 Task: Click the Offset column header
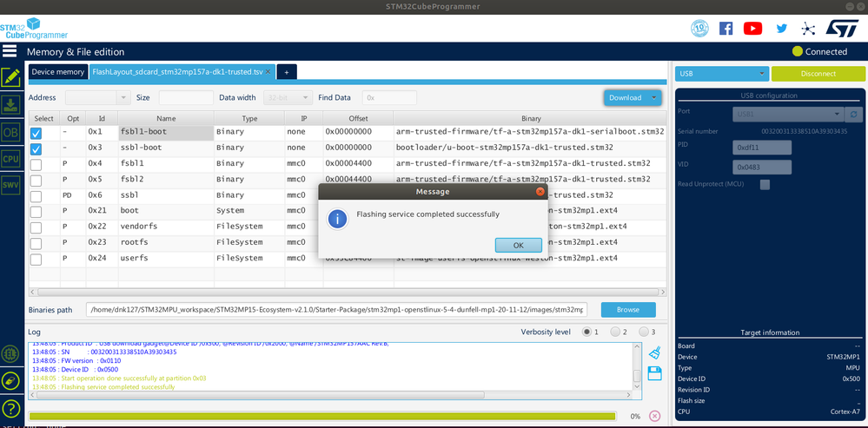[358, 118]
